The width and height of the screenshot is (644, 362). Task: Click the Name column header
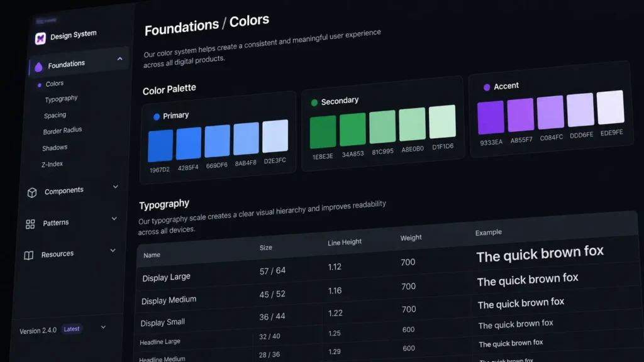pos(152,255)
